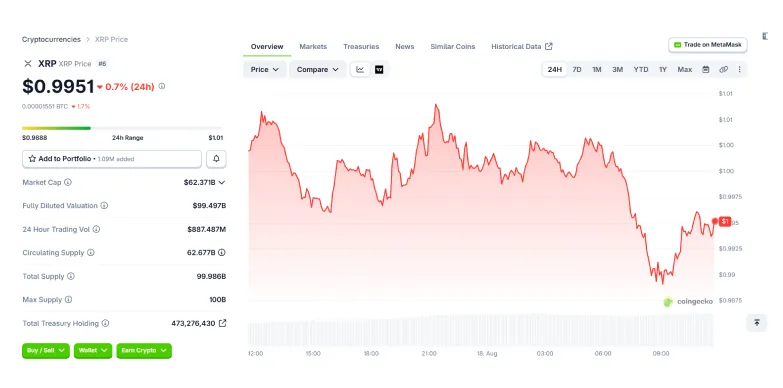Image resolution: width=783 pixels, height=388 pixels.
Task: Click info icon beside Circulating Supply label
Action: point(91,253)
